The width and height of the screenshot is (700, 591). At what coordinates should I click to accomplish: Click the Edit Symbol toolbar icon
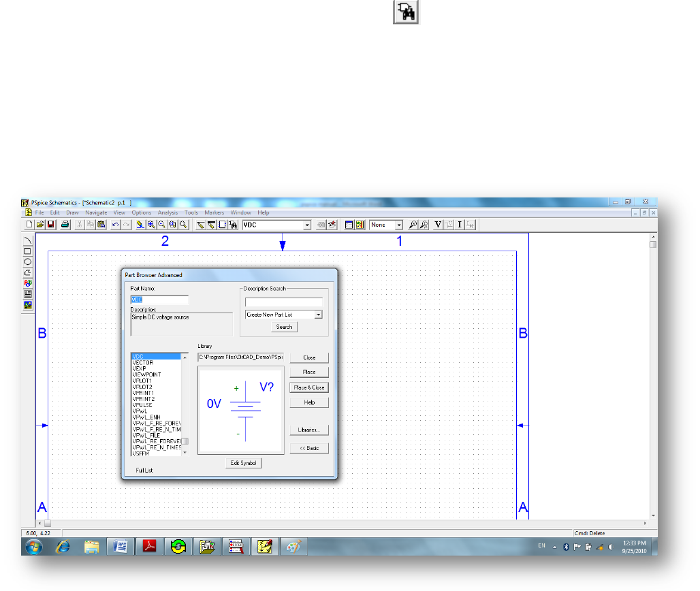pyautogui.click(x=332, y=225)
